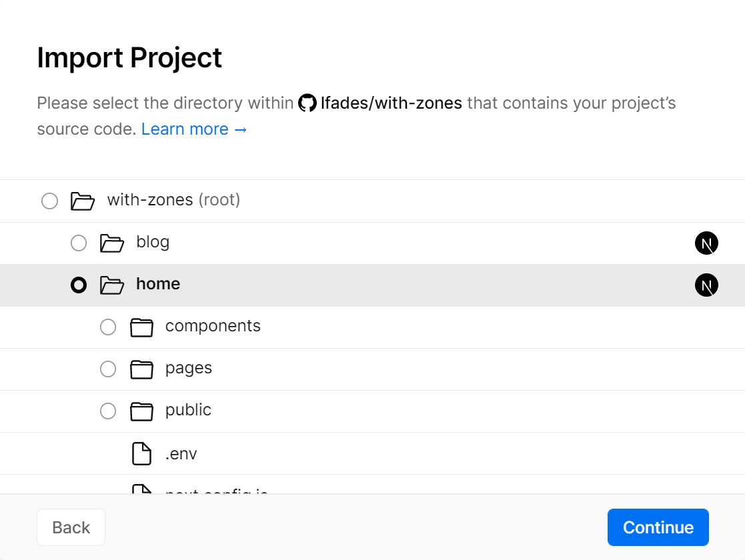Viewport: 745px width, 560px height.
Task: Click the components folder icon
Action: point(141,327)
